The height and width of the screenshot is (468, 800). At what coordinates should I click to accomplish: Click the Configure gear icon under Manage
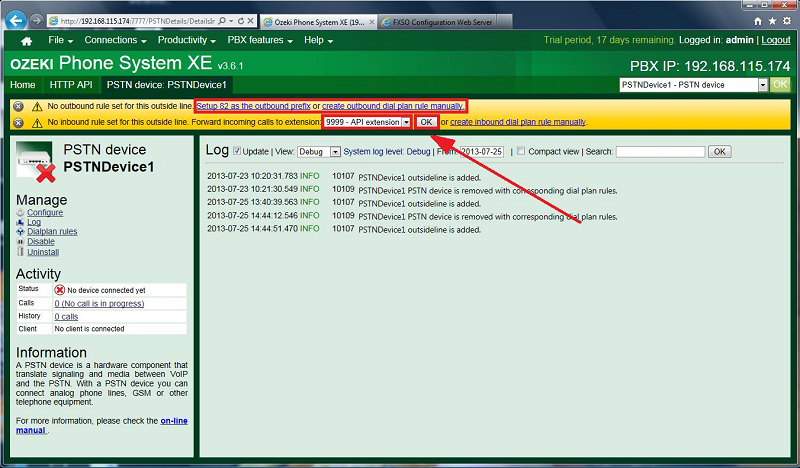coord(21,213)
